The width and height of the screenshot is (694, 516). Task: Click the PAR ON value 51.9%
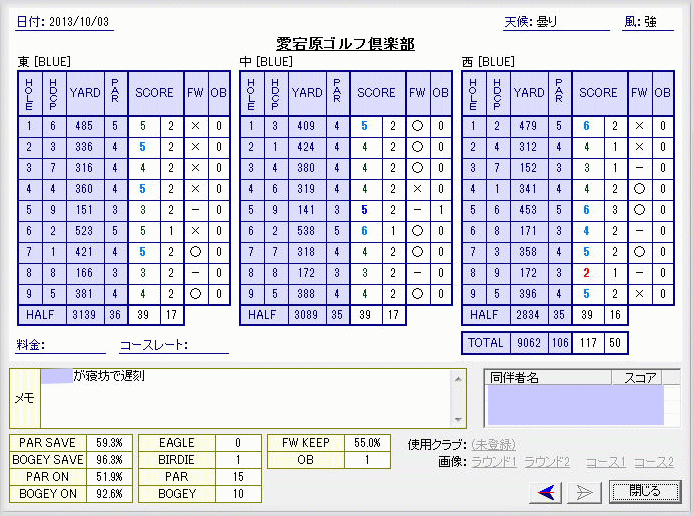(109, 477)
